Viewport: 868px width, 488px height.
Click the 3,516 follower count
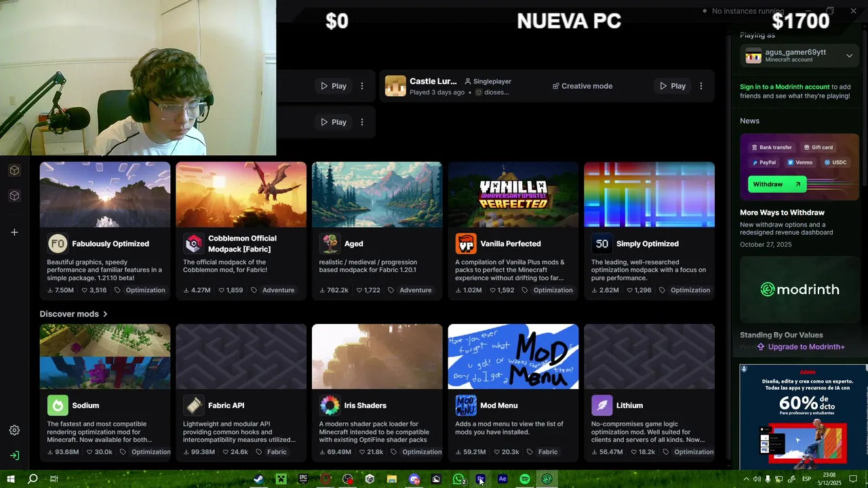pyautogui.click(x=94, y=290)
